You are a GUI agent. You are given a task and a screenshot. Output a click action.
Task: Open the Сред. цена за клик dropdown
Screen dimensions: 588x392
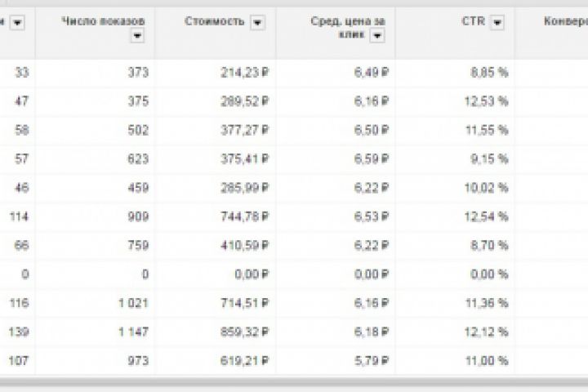coord(376,36)
